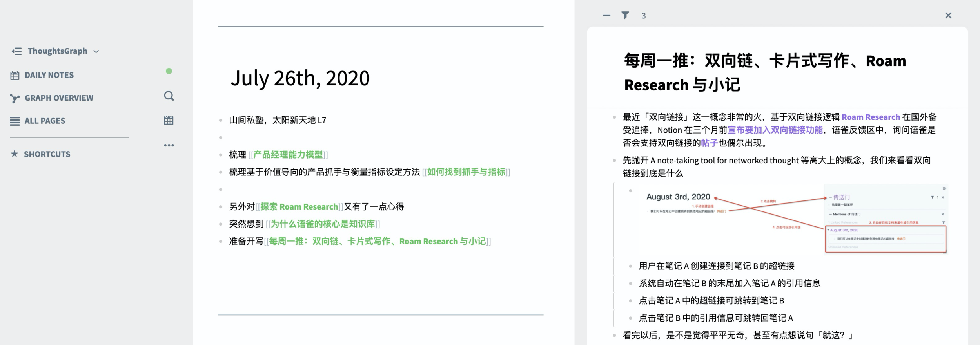Click text 点击笔记 A 中的超链接可跳转到笔记 B

(711, 301)
